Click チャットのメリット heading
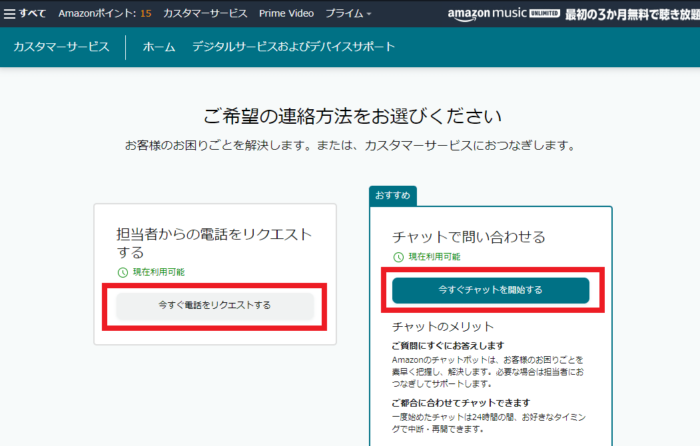The height and width of the screenshot is (446, 700). [443, 327]
